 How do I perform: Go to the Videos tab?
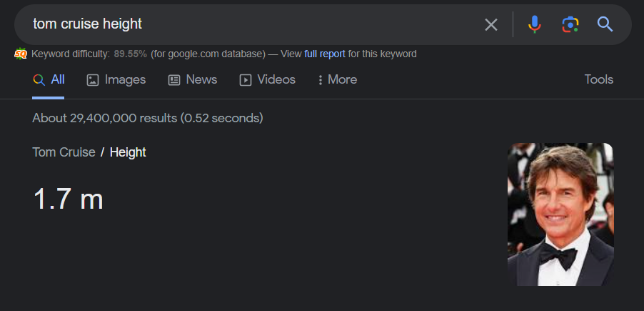pyautogui.click(x=267, y=79)
